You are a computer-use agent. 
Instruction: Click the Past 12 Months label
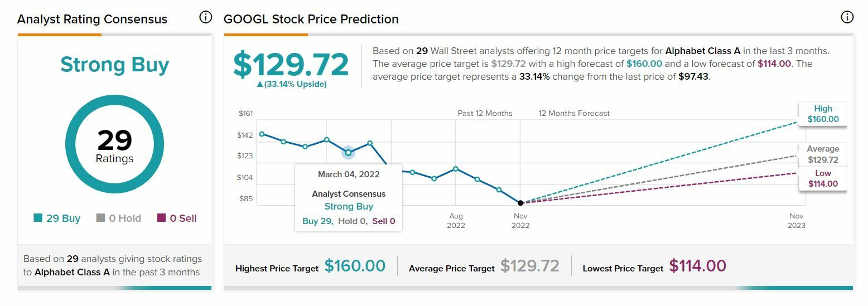click(485, 113)
